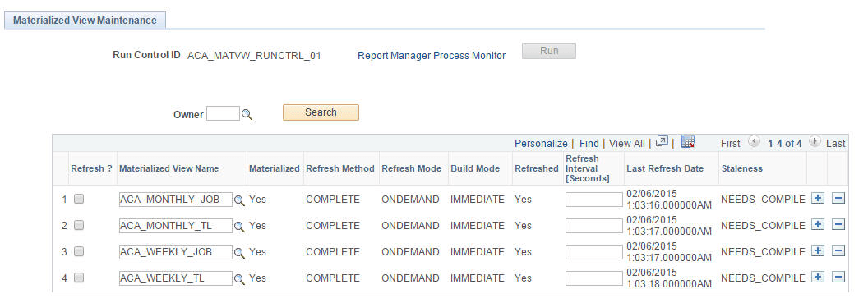Viewport: 868px width, 303px height.
Task: Open lookup for ACA_MONTHLY_TL view name
Action: pos(238,227)
